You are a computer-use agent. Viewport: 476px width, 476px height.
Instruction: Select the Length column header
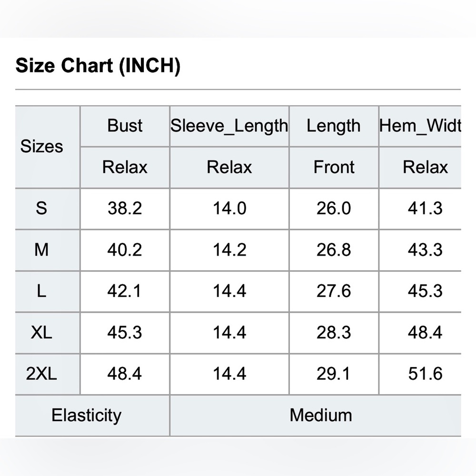point(333,126)
